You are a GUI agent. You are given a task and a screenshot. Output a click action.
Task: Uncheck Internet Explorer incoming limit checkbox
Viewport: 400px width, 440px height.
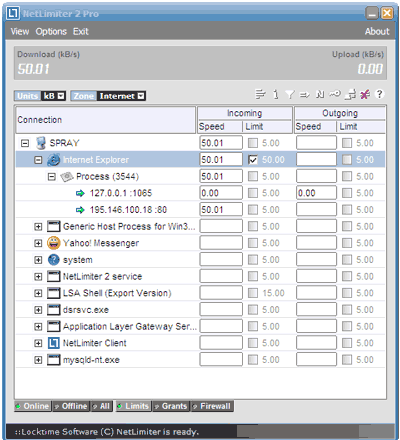pos(253,160)
